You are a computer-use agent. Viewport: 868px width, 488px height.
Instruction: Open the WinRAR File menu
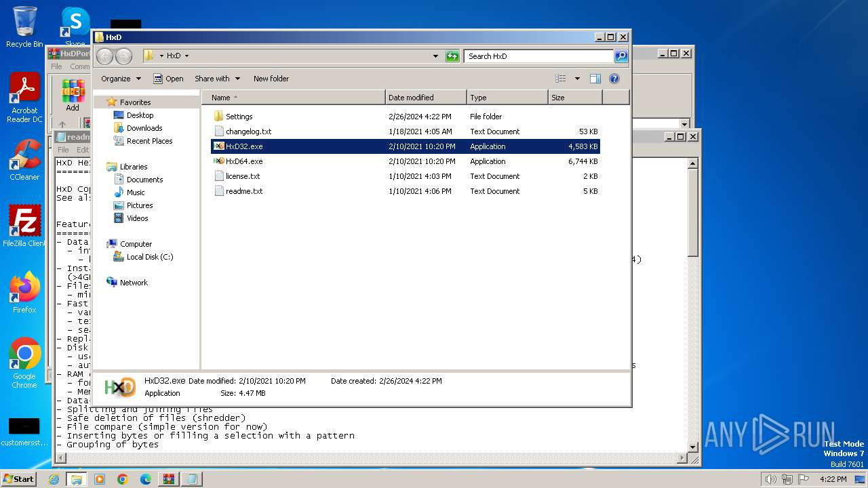(56, 66)
